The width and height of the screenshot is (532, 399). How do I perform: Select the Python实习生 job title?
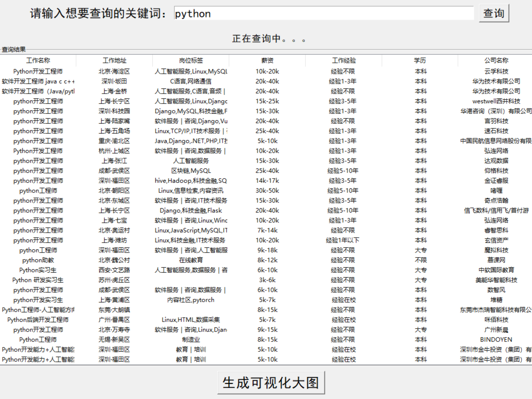[38, 270]
